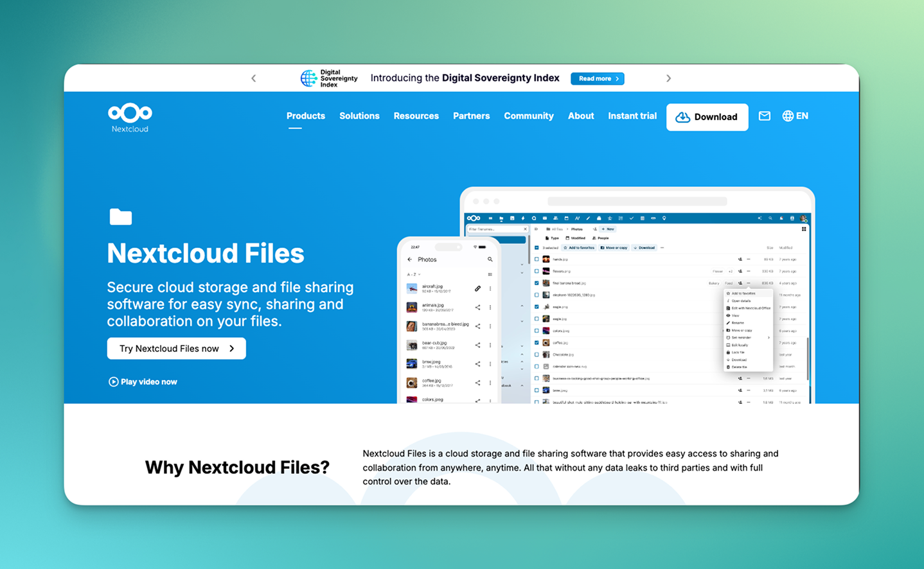Open more actions beside the selection toolbar Download
924x569 pixels.
tap(662, 248)
